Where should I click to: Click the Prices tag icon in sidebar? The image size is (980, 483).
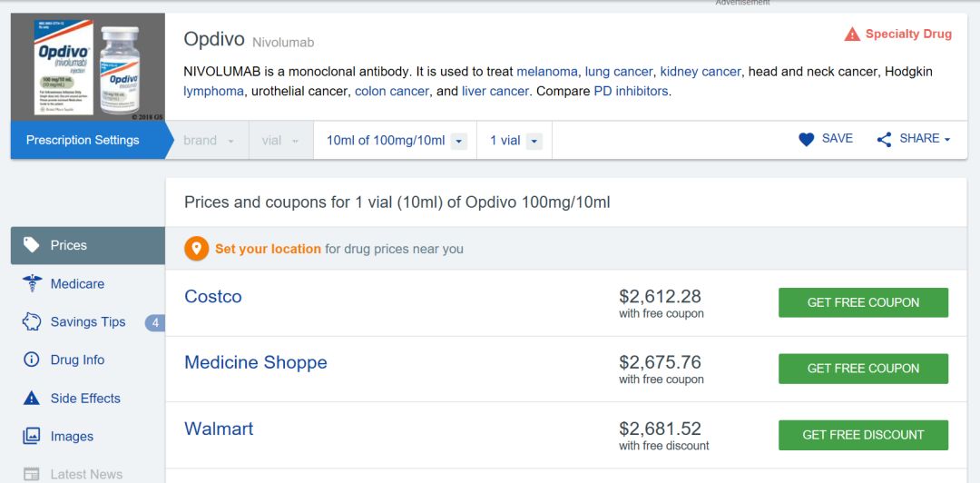coord(32,245)
